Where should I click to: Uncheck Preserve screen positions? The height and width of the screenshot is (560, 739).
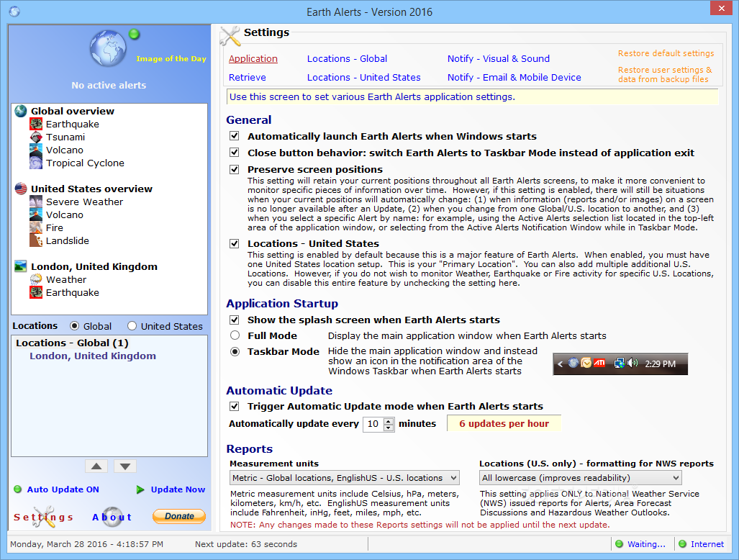tap(235, 169)
